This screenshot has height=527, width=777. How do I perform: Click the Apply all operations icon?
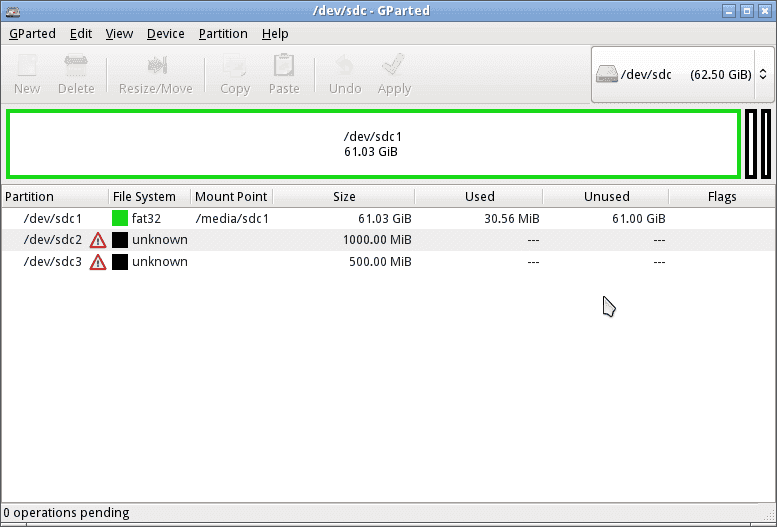(x=393, y=64)
